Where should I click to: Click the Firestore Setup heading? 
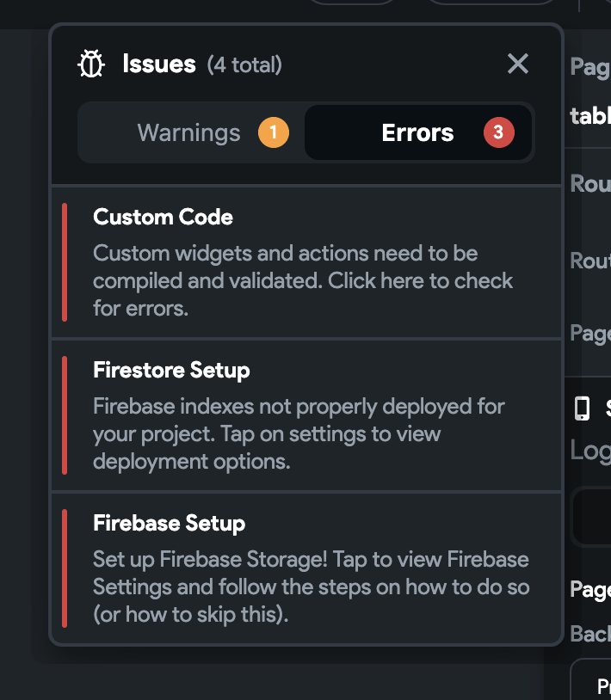pos(170,371)
